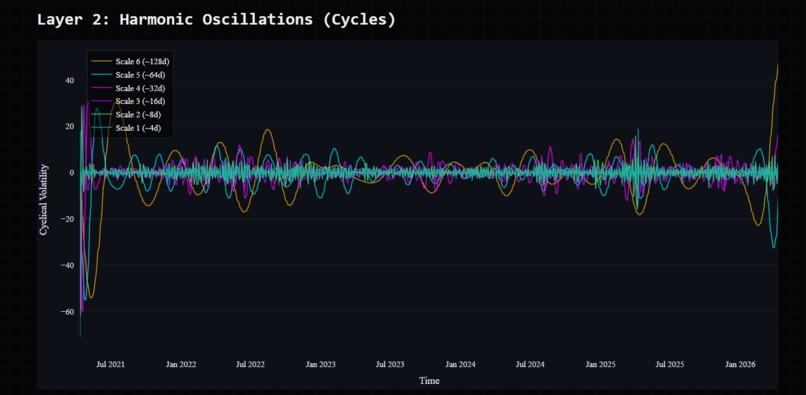This screenshot has height=395, width=806.
Task: Click the teal Scale 5 trough near Jan 2026
Action: [774, 247]
